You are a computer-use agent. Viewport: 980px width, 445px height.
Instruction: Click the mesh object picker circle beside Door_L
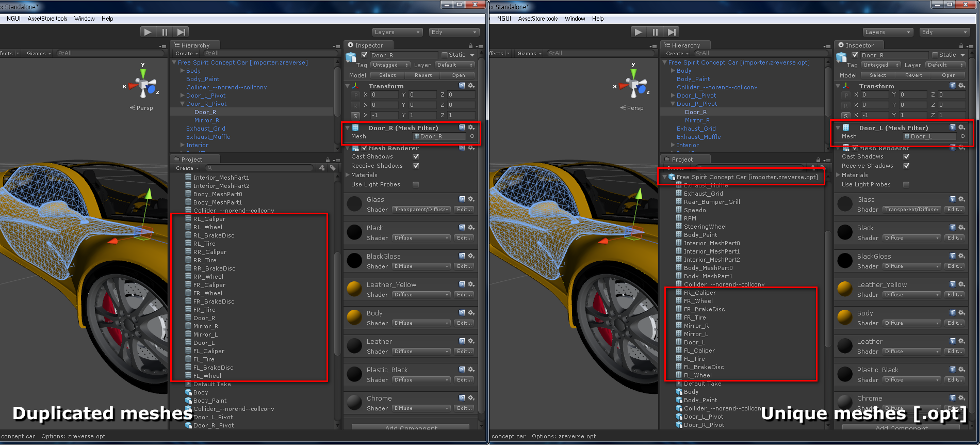962,136
